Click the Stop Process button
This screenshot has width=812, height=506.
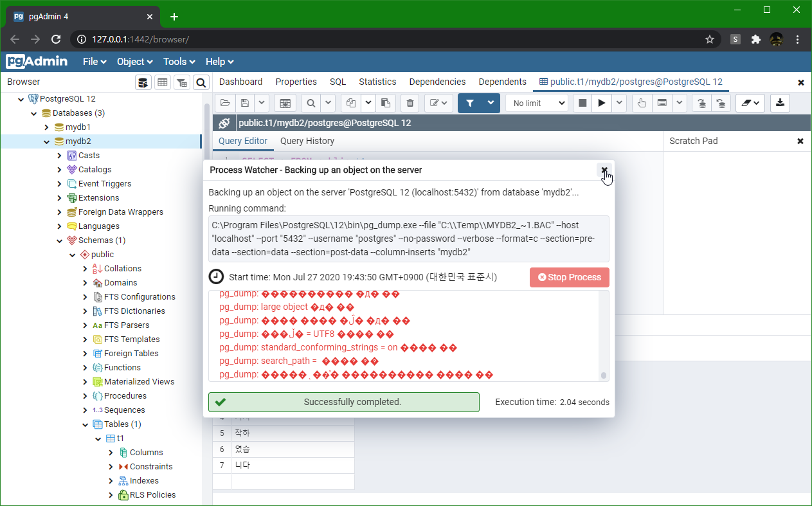click(x=570, y=277)
